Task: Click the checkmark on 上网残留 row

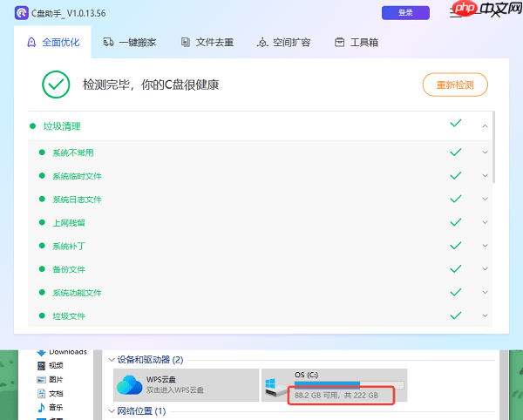Action: [x=455, y=222]
